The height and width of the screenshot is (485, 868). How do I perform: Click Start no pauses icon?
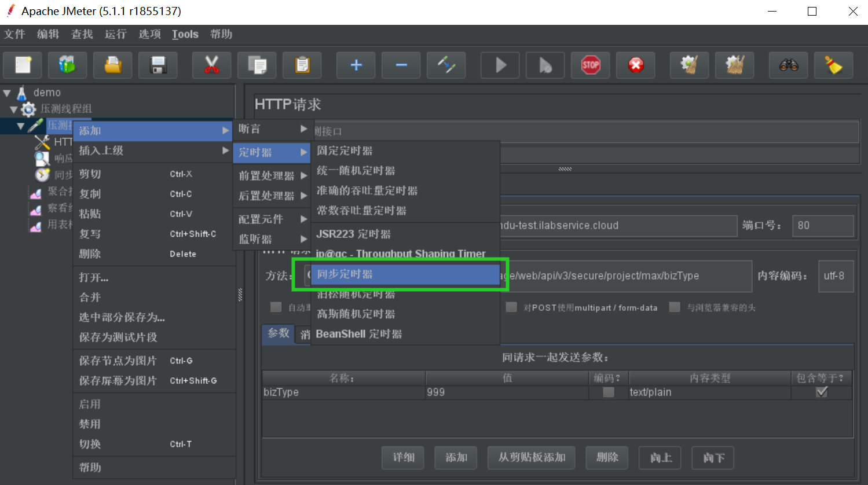[x=545, y=65]
